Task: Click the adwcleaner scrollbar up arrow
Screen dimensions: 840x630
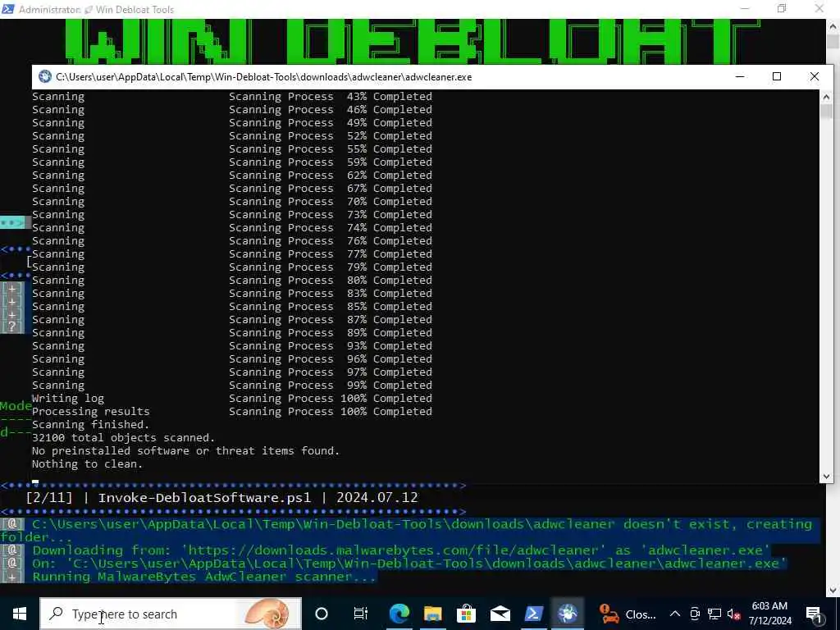Action: pyautogui.click(x=826, y=97)
